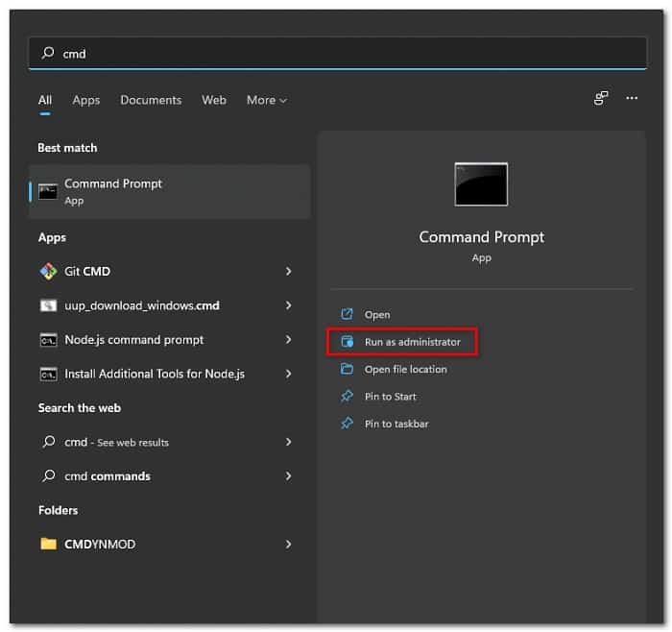The width and height of the screenshot is (672, 632).
Task: Click the Install Additional Tools for Node.js icon
Action: [x=48, y=374]
